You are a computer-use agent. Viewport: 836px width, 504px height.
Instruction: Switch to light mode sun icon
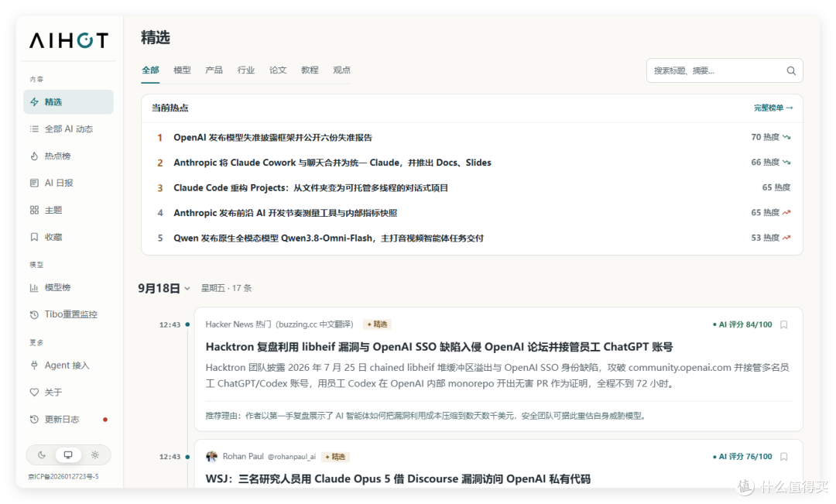click(x=95, y=455)
